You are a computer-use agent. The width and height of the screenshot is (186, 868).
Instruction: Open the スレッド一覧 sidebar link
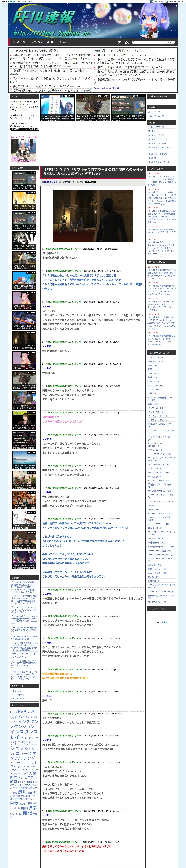154,112
